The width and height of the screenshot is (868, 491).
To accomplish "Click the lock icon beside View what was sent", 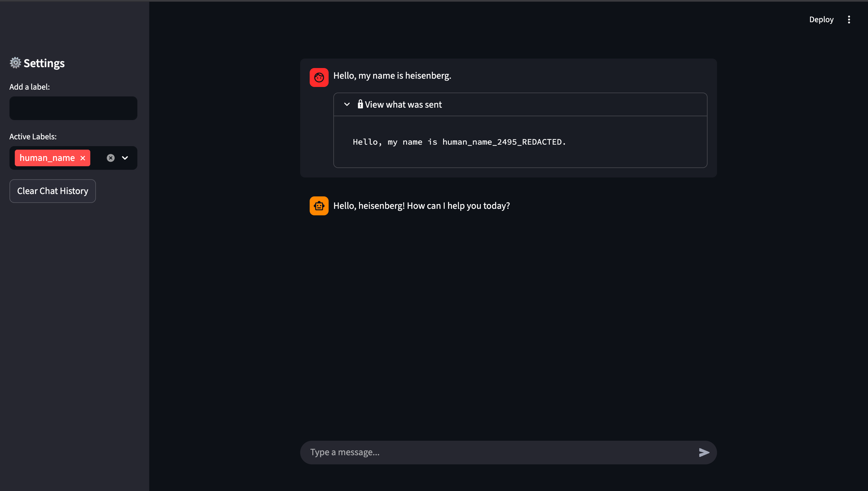I will [360, 104].
